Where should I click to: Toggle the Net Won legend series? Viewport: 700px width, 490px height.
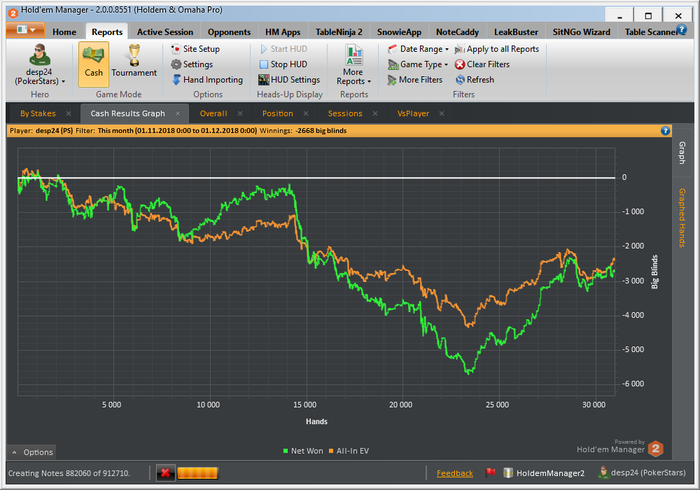pos(303,451)
